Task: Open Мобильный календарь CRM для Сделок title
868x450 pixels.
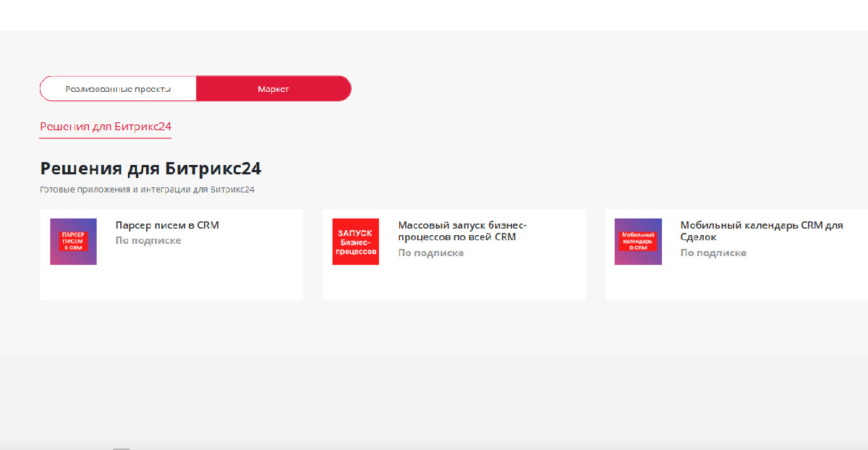Action: tap(762, 231)
